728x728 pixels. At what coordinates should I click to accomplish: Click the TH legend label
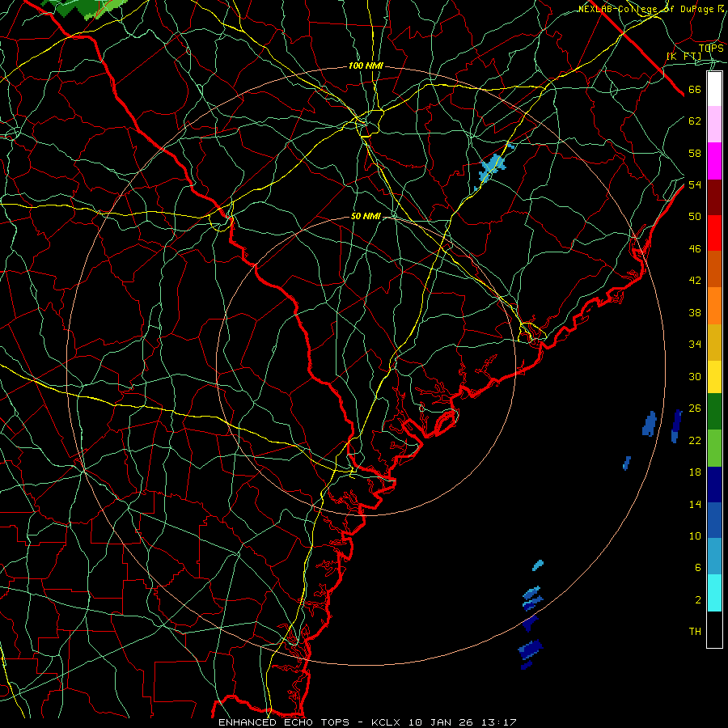[x=695, y=632]
